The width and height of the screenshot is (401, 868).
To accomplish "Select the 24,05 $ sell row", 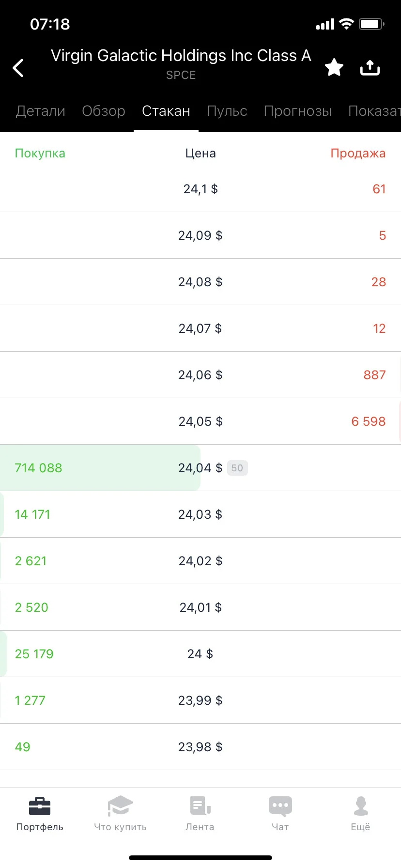I will (x=200, y=421).
